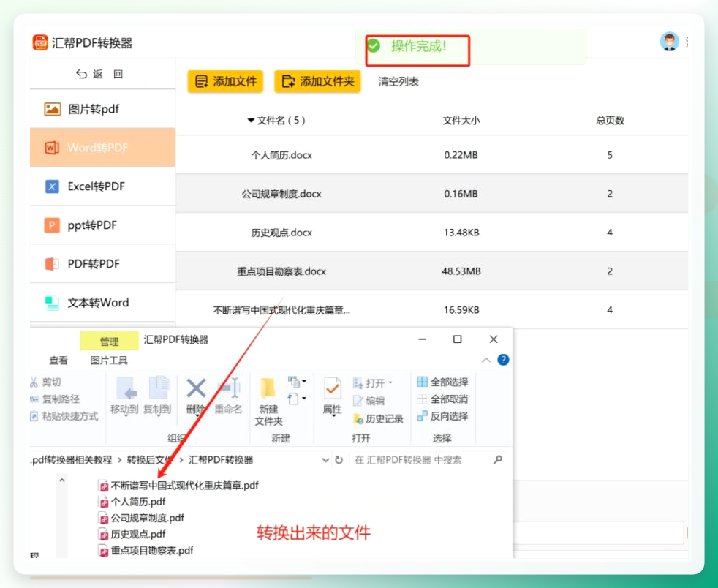Click 粘贴快捷方式 in the Explorer ribbon
The height and width of the screenshot is (588, 718).
(x=64, y=416)
